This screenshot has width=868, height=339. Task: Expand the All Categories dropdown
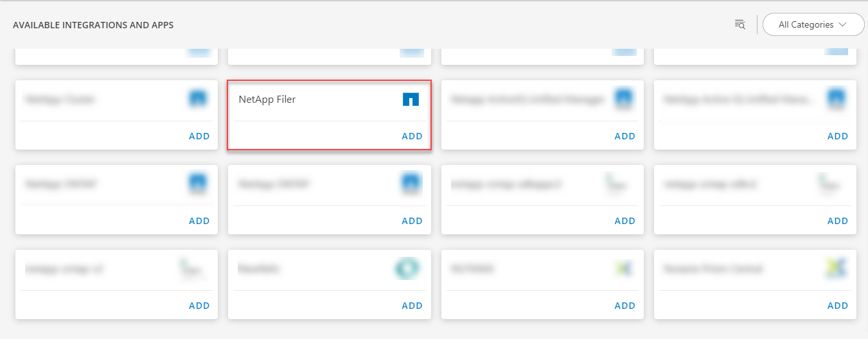813,24
